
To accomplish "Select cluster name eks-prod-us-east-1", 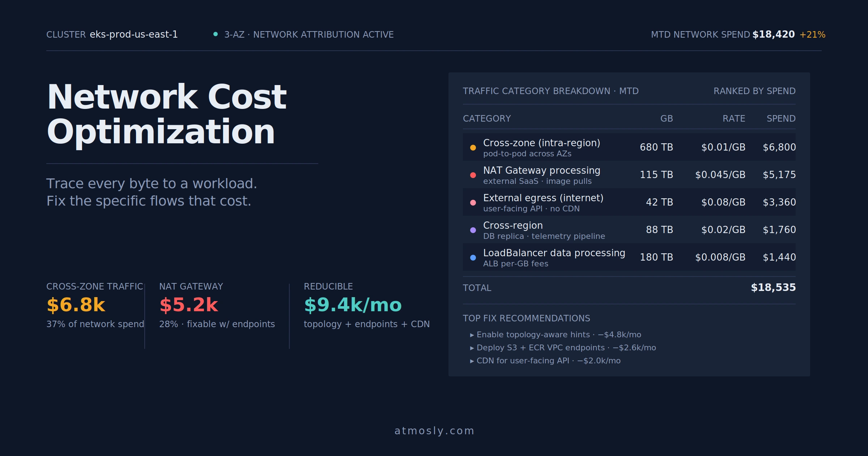I will pos(134,34).
